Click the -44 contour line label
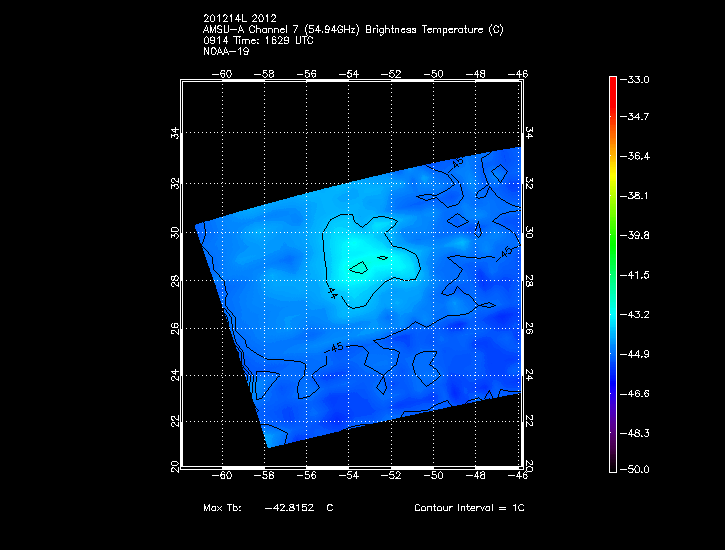The height and width of the screenshot is (550, 725). (332, 292)
